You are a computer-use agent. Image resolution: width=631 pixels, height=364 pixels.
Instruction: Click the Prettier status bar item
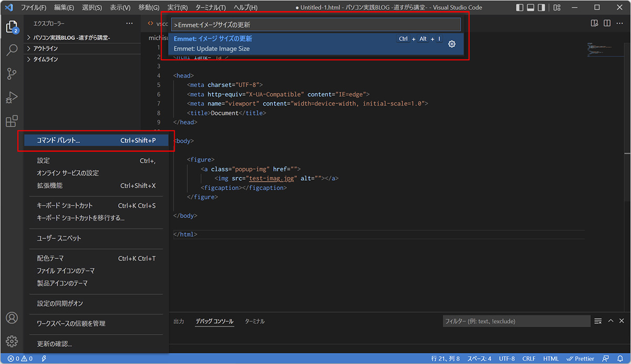[581, 359]
